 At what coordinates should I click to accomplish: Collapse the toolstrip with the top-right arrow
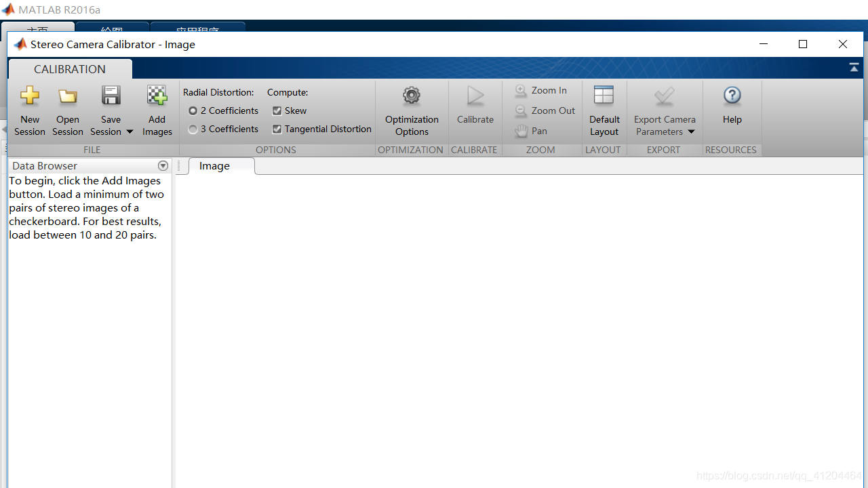point(854,68)
